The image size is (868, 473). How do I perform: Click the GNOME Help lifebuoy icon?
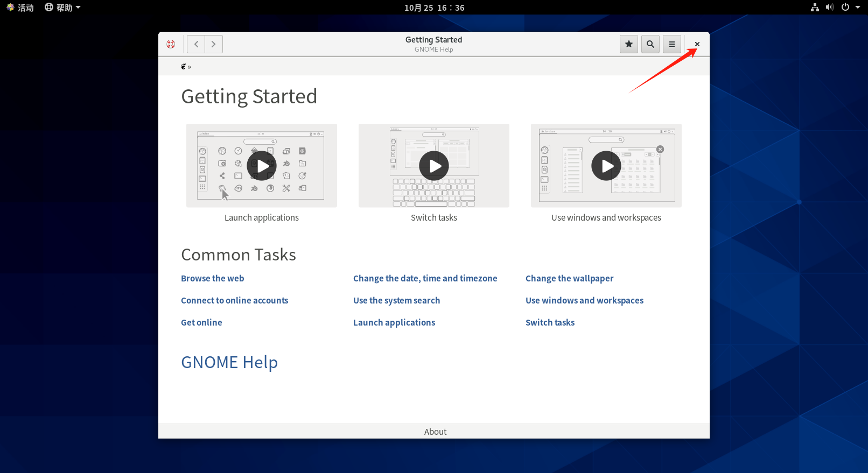(x=171, y=44)
